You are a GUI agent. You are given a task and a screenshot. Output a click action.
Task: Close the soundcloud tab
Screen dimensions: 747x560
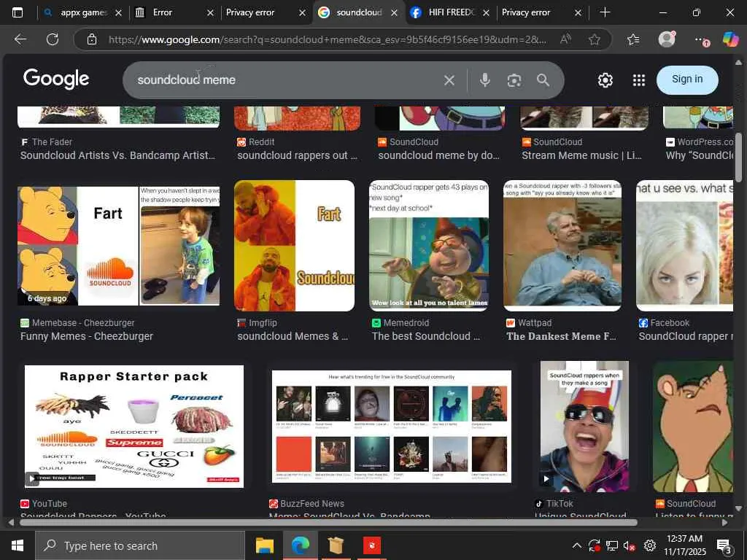(x=394, y=13)
